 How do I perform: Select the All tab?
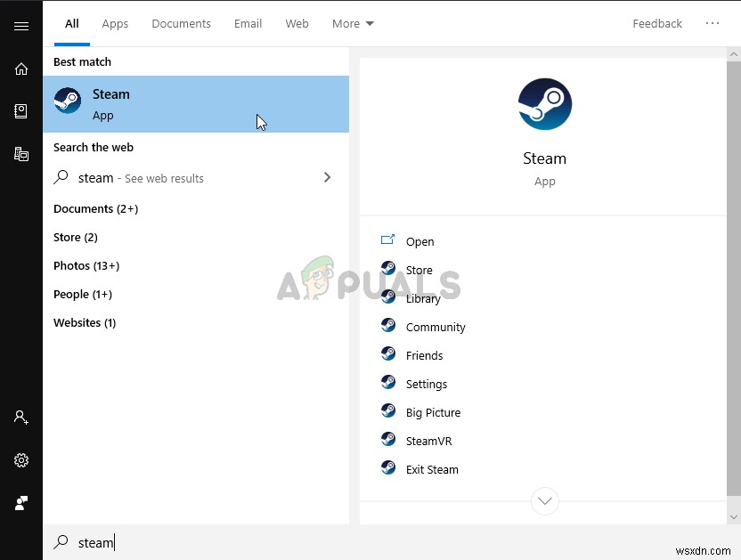tap(72, 24)
